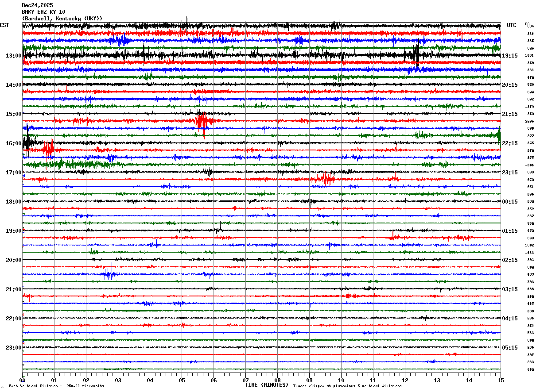The image size is (536, 392).
Task: Click the 01 minute axis tick label
Action: click(x=54, y=380)
